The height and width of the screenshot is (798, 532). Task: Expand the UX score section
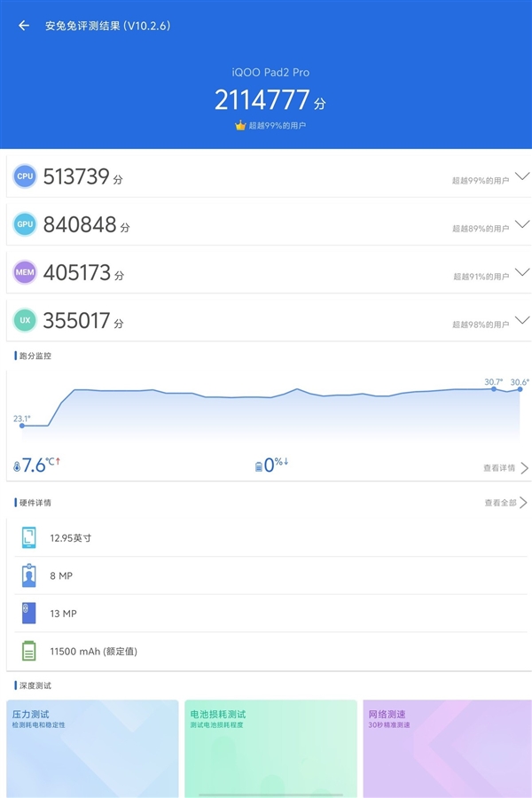tap(521, 320)
